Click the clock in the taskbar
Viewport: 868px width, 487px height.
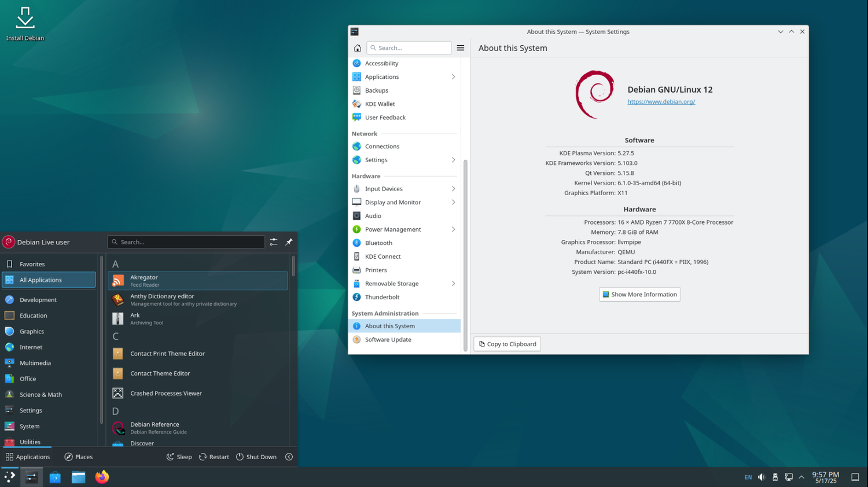826,477
